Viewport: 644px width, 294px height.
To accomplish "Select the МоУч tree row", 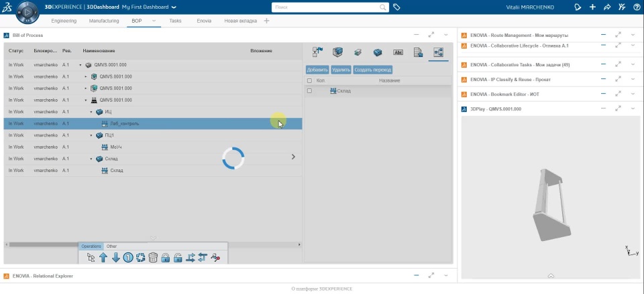I will (153, 147).
